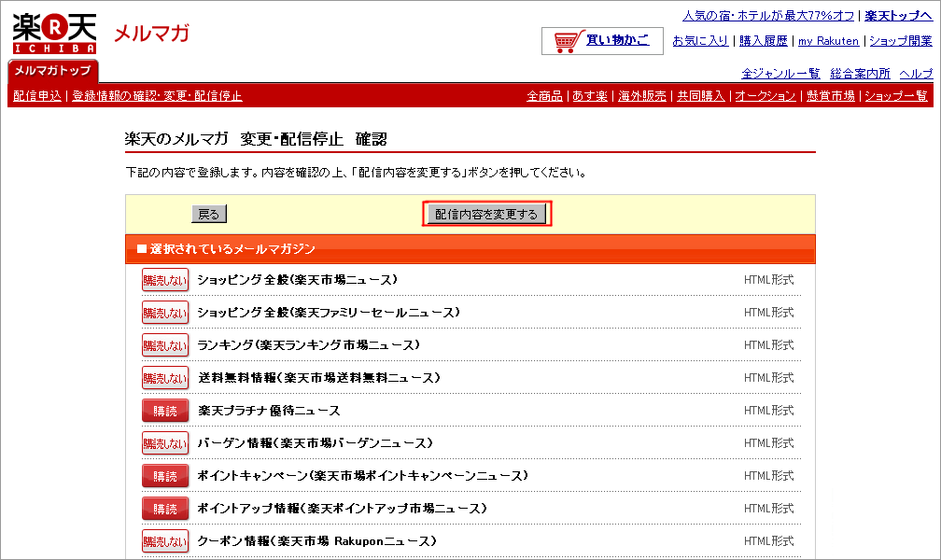Click the メルマガ title beside the logo
Screen dimensions: 941x560
[152, 33]
